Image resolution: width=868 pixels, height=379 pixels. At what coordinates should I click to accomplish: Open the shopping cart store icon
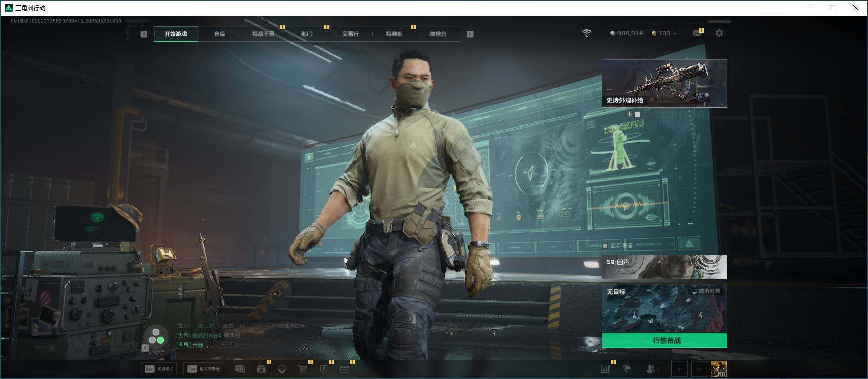point(303,369)
